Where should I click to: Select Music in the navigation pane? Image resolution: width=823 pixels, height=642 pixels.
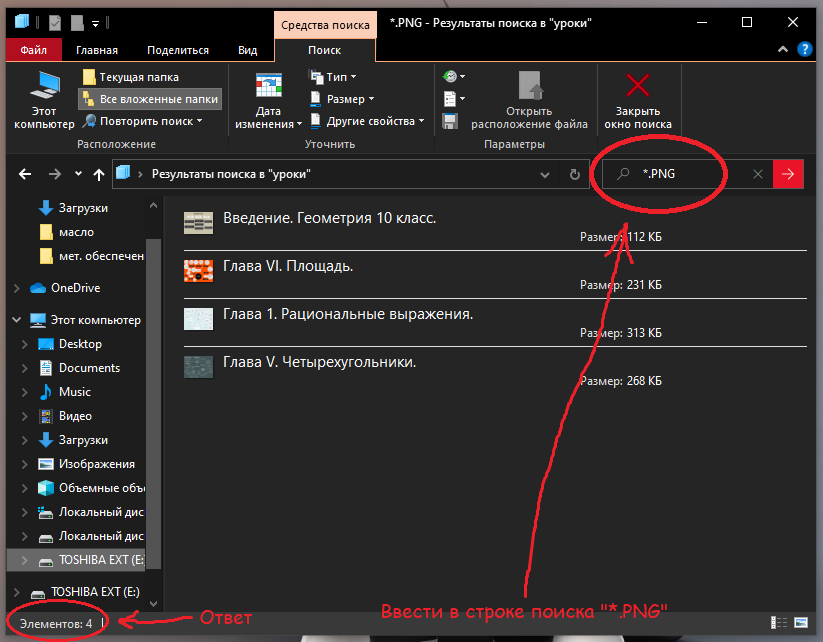click(x=75, y=392)
